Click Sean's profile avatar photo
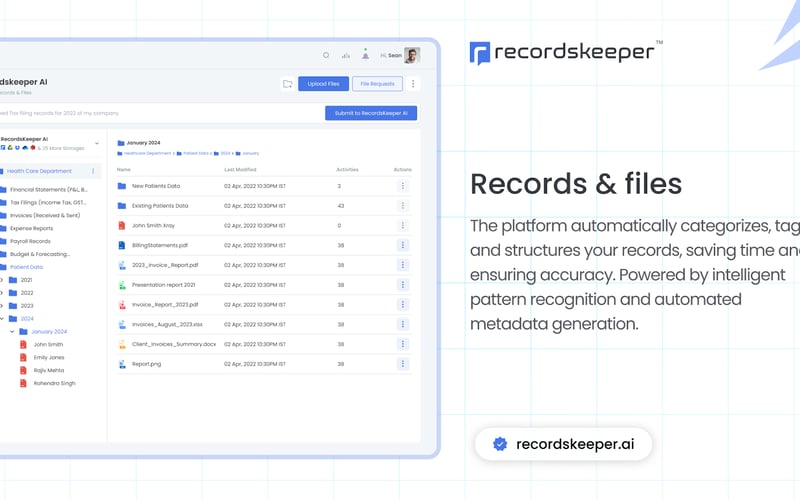Viewport: 800px width, 500px height. (412, 55)
